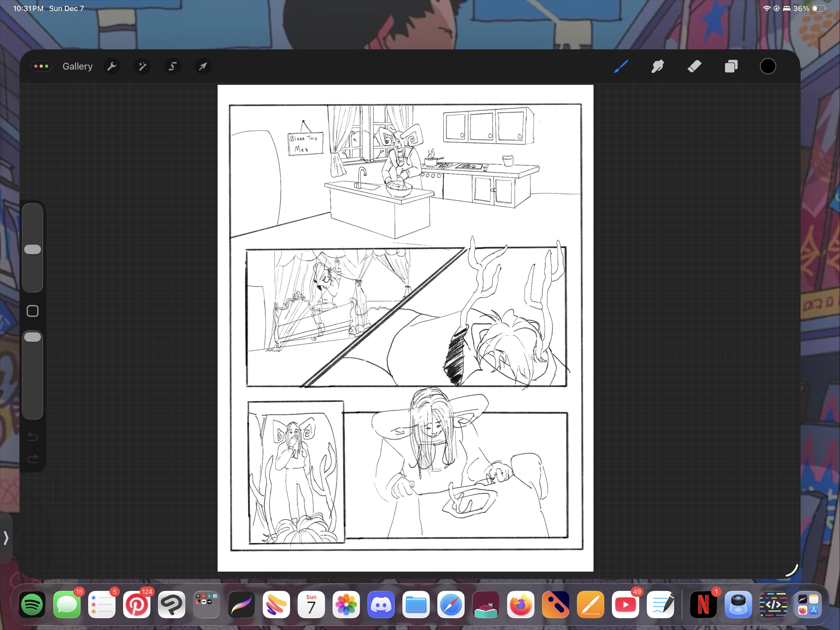Click the three-dot window controls button
The image size is (840, 630).
point(41,66)
